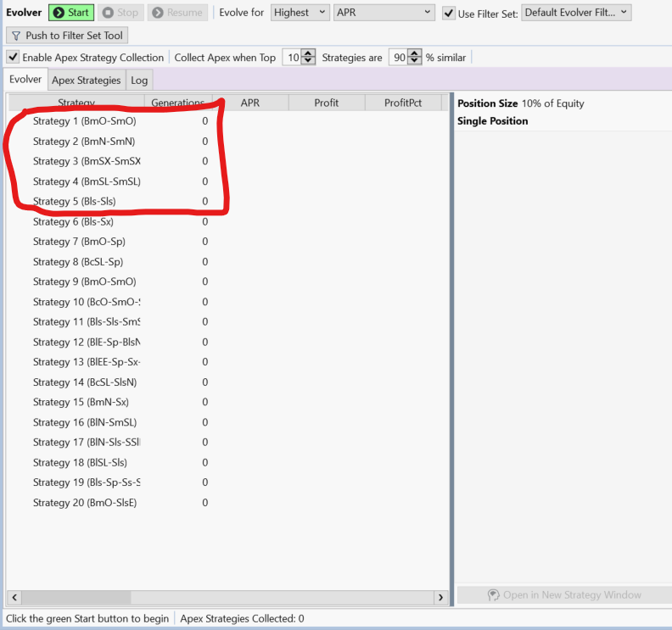This screenshot has width=672, height=630.
Task: Click the green Start button
Action: coord(70,13)
